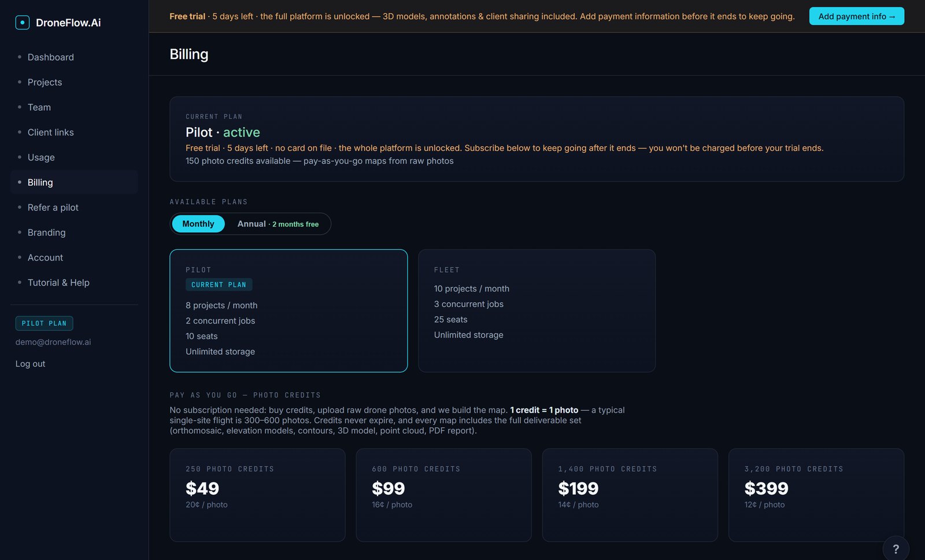Click the Billing page heading
This screenshot has height=560, width=925.
pyautogui.click(x=189, y=54)
